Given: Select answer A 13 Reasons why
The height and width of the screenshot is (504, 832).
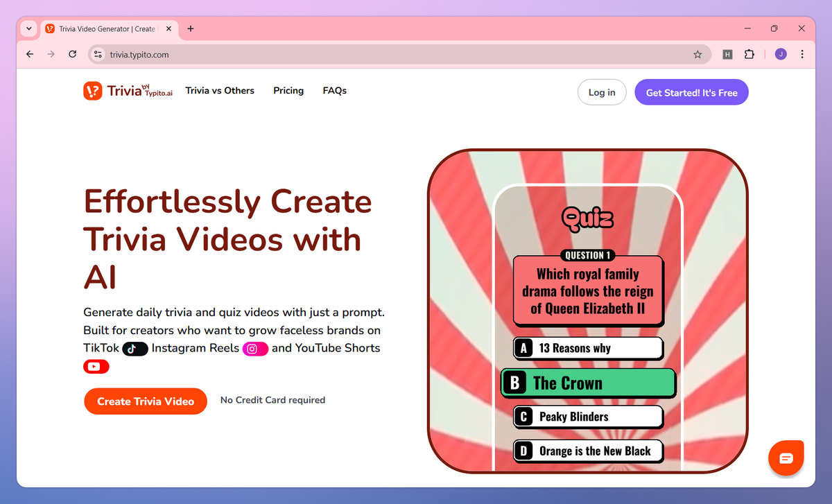Looking at the screenshot, I should 588,348.
